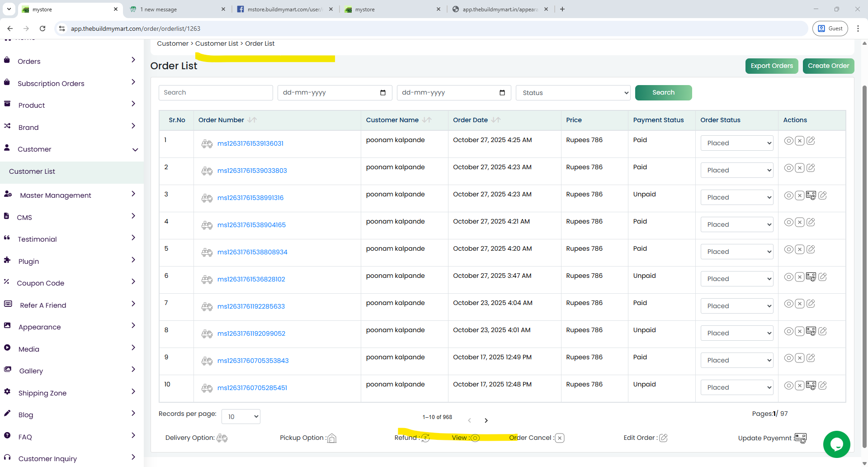868x467 pixels.
Task: Open status dropdown for order ms12631761538991316
Action: coord(737,197)
